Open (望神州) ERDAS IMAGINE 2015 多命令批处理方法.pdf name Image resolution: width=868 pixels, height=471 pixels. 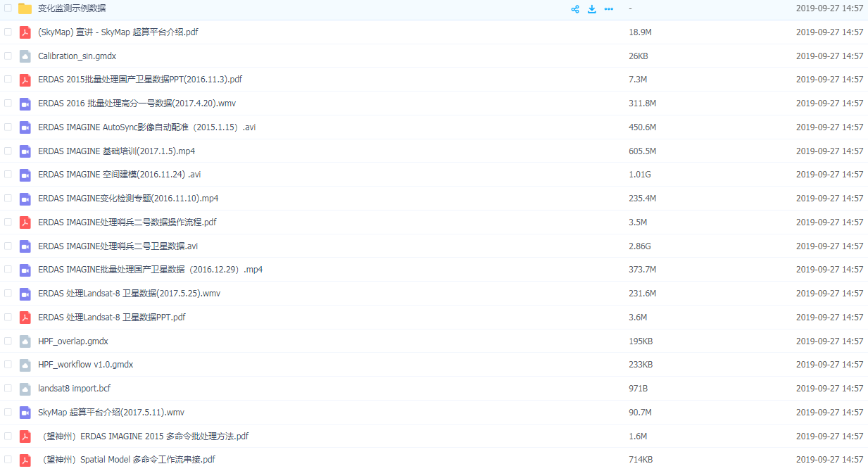pyautogui.click(x=144, y=437)
